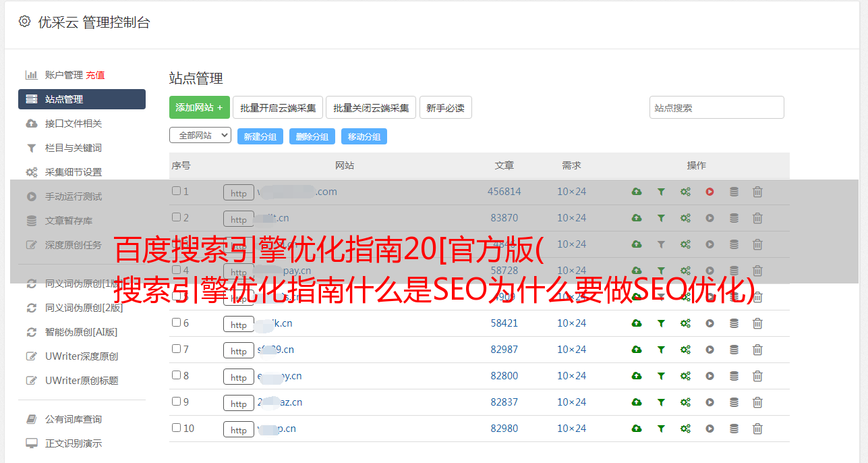Click play icon for site with 83870 articles
Viewport: 868px width, 463px height.
point(710,218)
